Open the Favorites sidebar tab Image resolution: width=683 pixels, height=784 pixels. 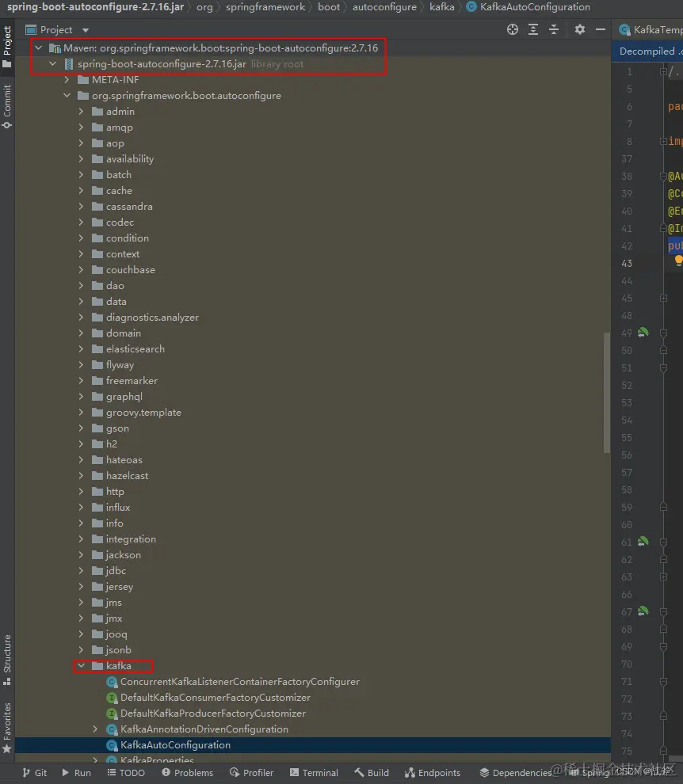(7, 728)
